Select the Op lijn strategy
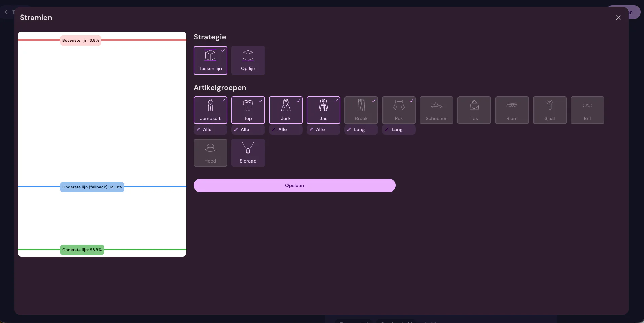Image resolution: width=644 pixels, height=323 pixels. pyautogui.click(x=248, y=60)
